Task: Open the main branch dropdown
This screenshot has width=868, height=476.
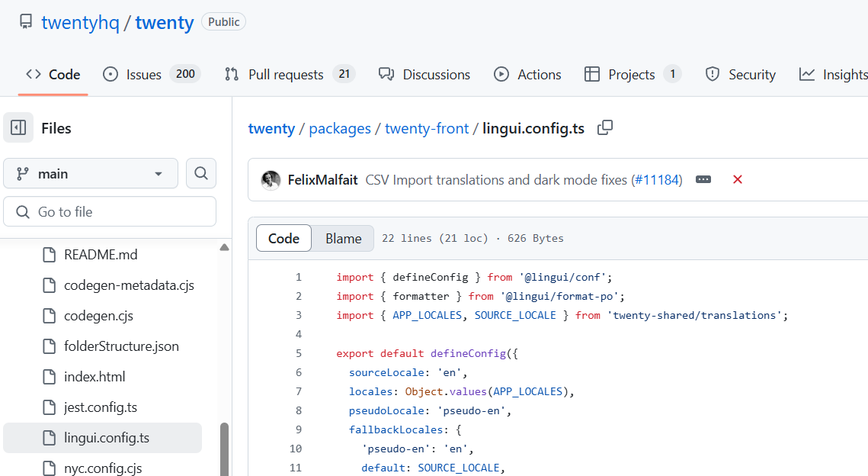Action: 91,174
